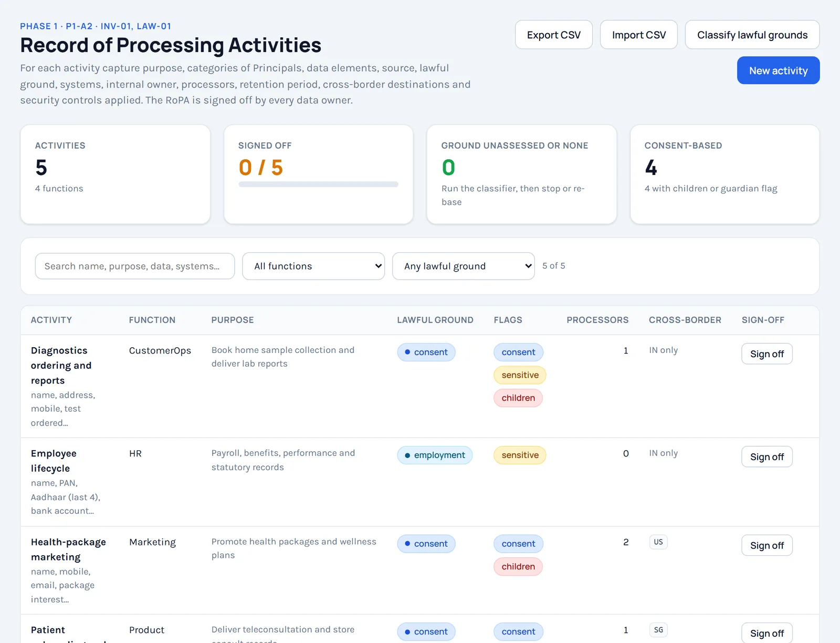Select the Signed Off 0 / 5 value
Viewport: 840px width, 643px height.
tap(261, 168)
